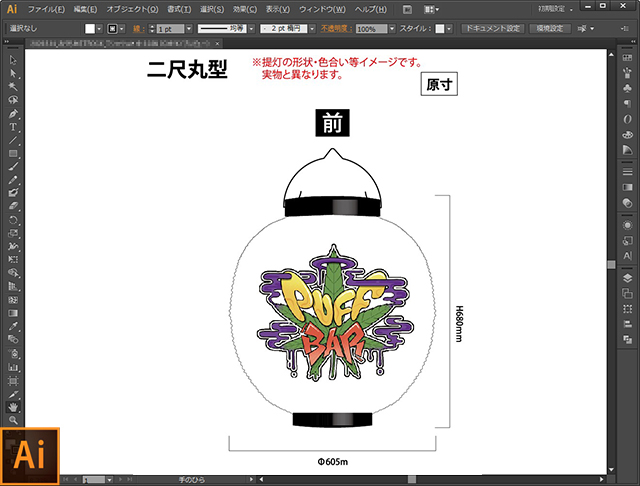Select the Pen tool

click(x=13, y=114)
